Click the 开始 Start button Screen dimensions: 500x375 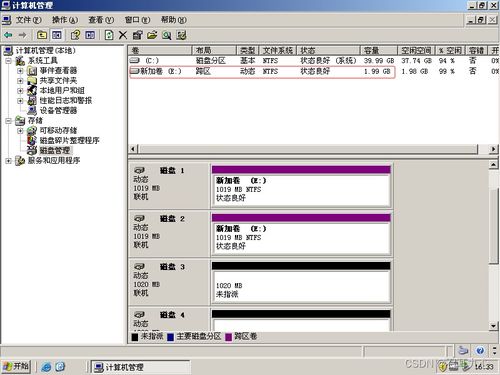coord(16,367)
